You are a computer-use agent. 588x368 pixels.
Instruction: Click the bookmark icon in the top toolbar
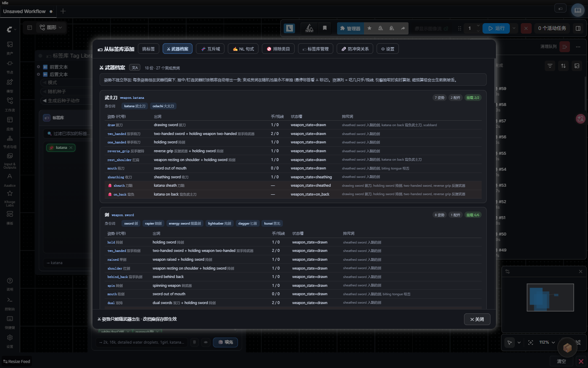[x=325, y=28]
